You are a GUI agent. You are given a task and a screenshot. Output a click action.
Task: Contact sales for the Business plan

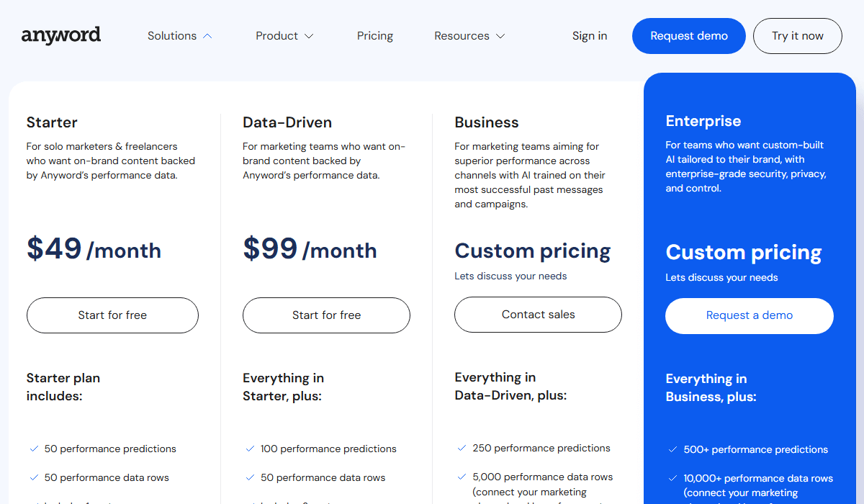pyautogui.click(x=538, y=315)
